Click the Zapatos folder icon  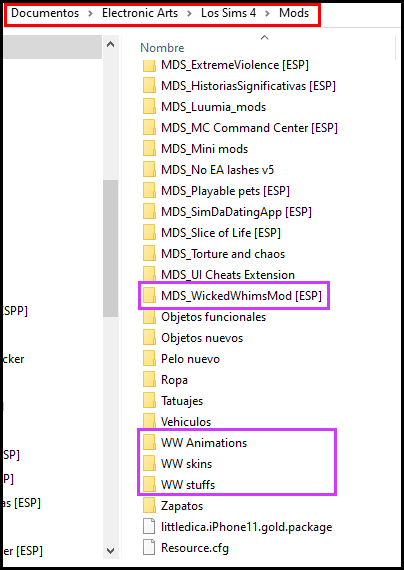point(149,506)
